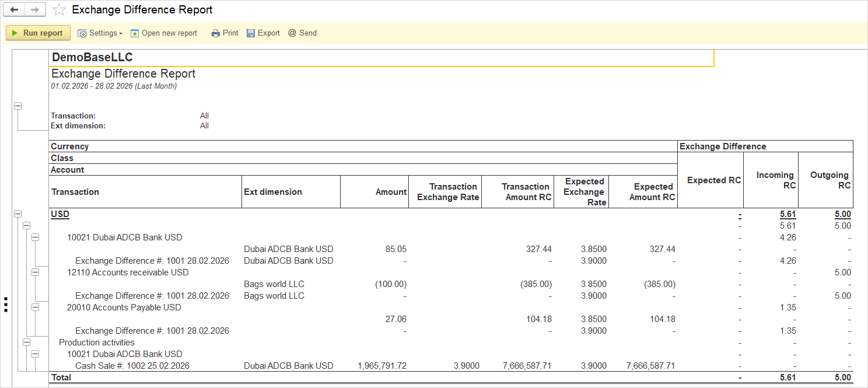Click the Settings gear icon

point(82,33)
